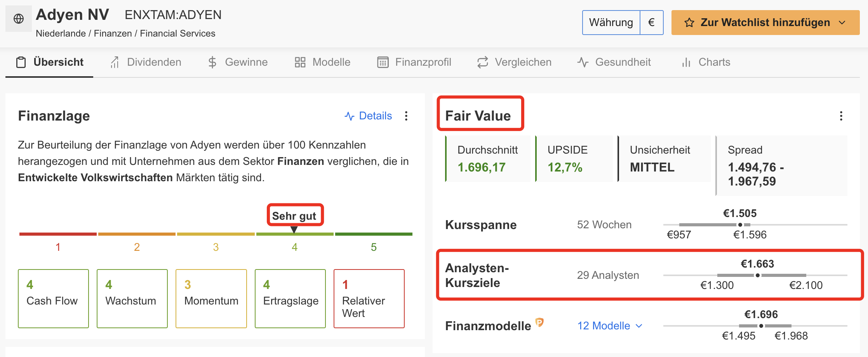Viewport: 868px width, 357px height.
Task: Open the Charts tab
Action: coord(706,62)
